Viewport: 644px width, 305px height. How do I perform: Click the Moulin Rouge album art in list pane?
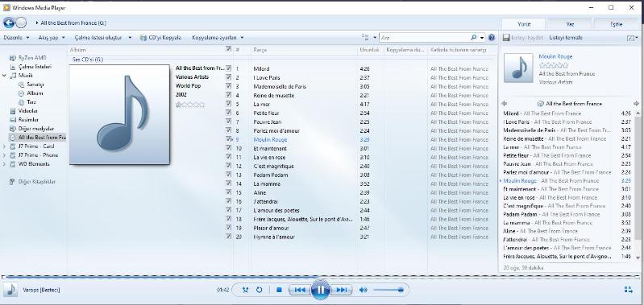point(518,68)
